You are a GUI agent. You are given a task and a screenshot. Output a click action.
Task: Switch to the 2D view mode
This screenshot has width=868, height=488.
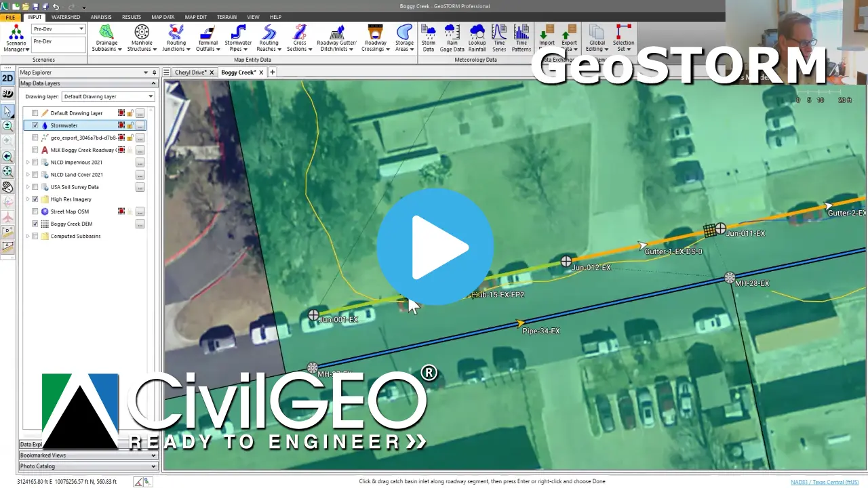8,78
